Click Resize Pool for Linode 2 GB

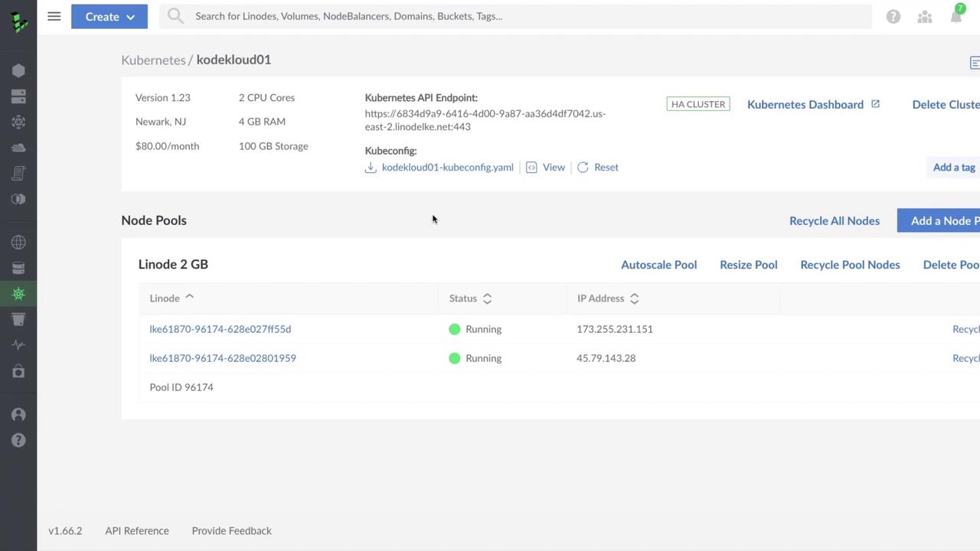click(748, 265)
